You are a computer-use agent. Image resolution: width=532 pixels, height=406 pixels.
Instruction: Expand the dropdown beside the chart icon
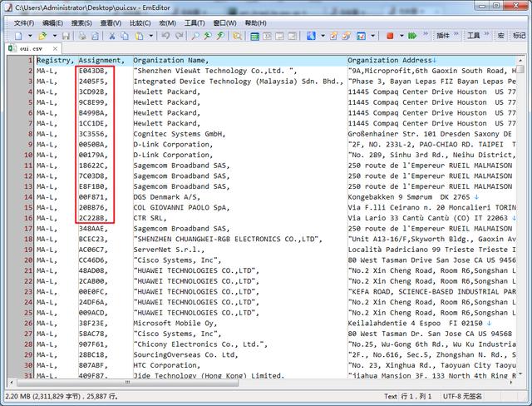point(372,35)
